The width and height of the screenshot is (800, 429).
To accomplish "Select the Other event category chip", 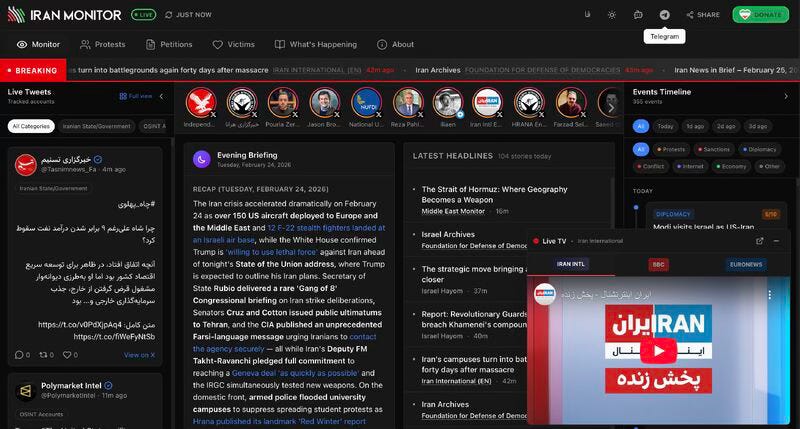I will 769,166.
